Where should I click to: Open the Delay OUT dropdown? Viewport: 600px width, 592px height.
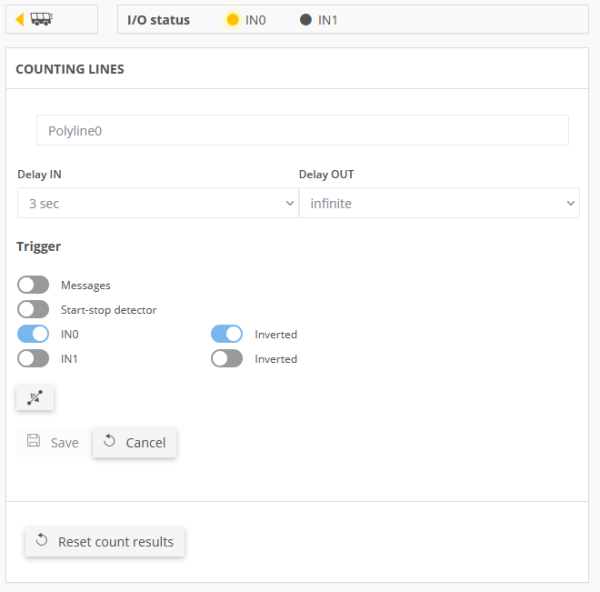(x=439, y=203)
